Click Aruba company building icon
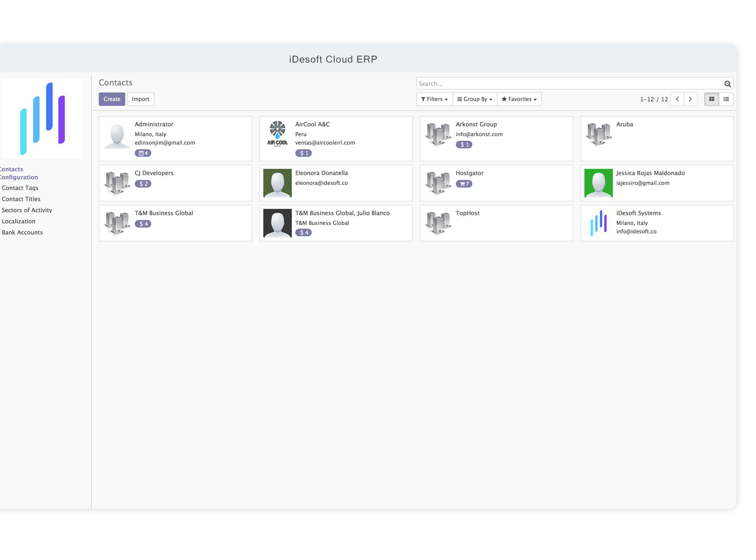 click(598, 134)
